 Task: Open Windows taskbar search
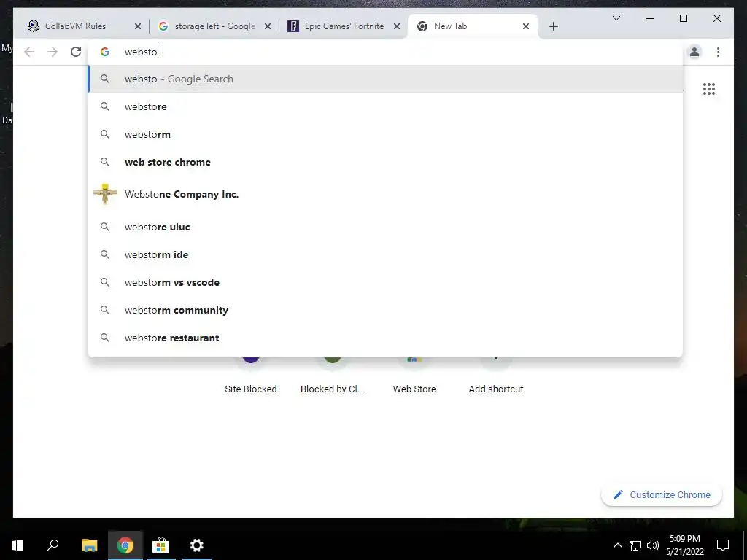click(x=53, y=545)
